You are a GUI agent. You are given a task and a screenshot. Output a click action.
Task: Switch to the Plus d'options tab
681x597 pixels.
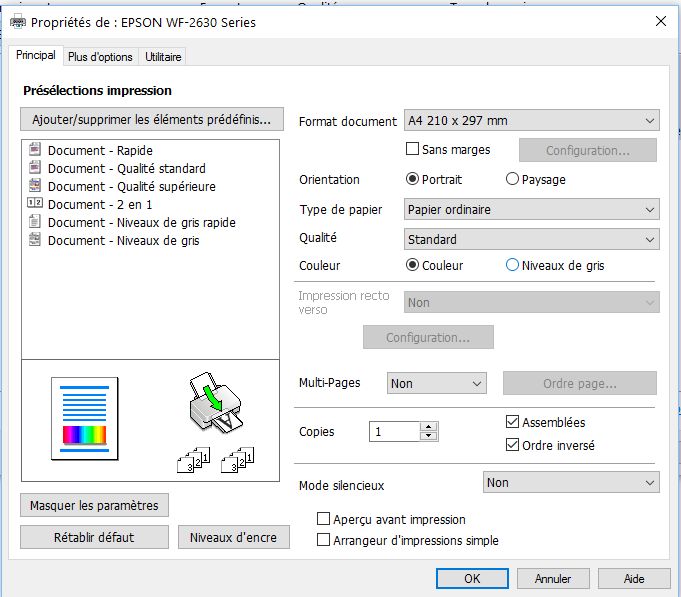(100, 57)
